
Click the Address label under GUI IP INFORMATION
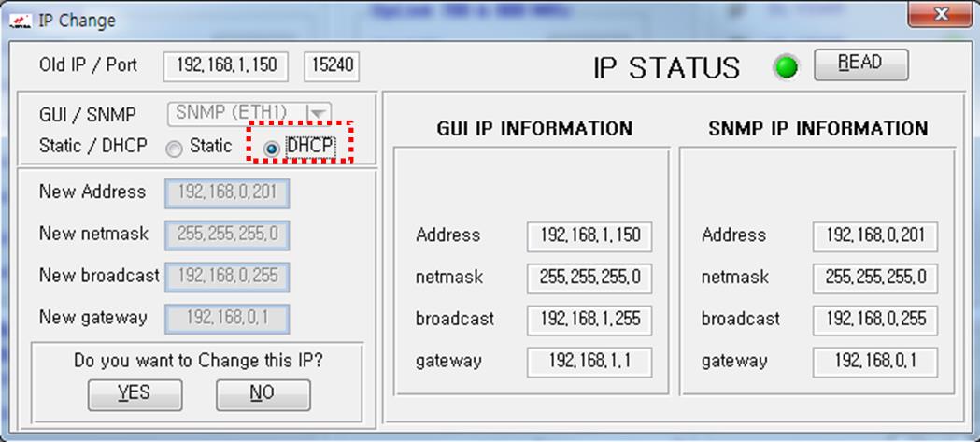(448, 235)
